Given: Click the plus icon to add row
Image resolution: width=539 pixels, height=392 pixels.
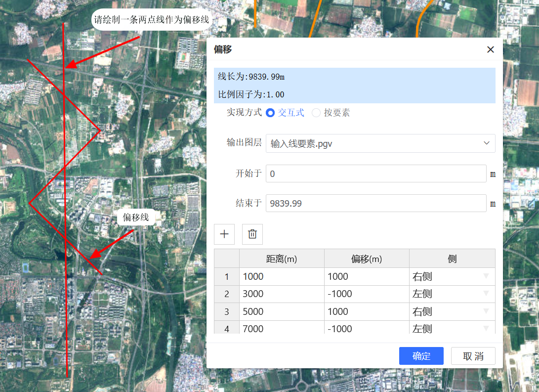Looking at the screenshot, I should (x=224, y=234).
